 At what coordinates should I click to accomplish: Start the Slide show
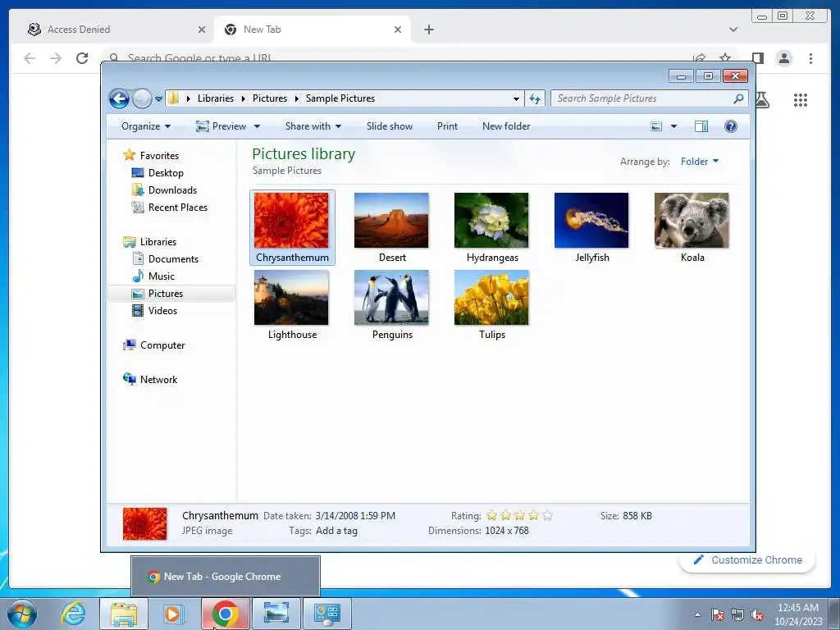click(390, 126)
